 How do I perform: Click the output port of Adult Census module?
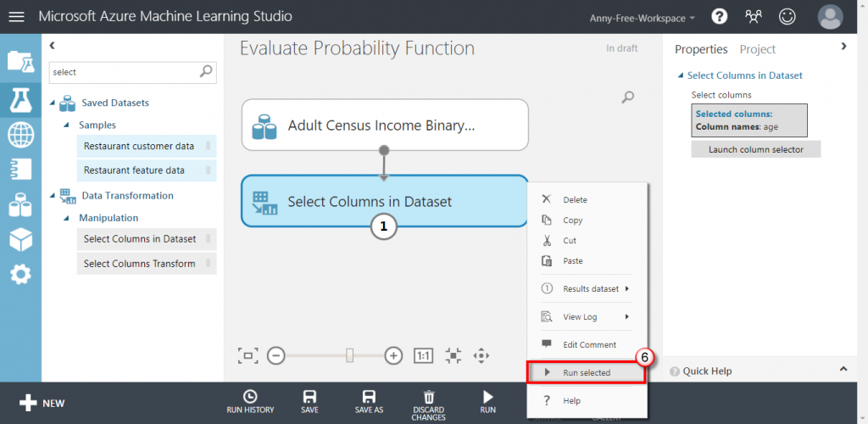[385, 151]
